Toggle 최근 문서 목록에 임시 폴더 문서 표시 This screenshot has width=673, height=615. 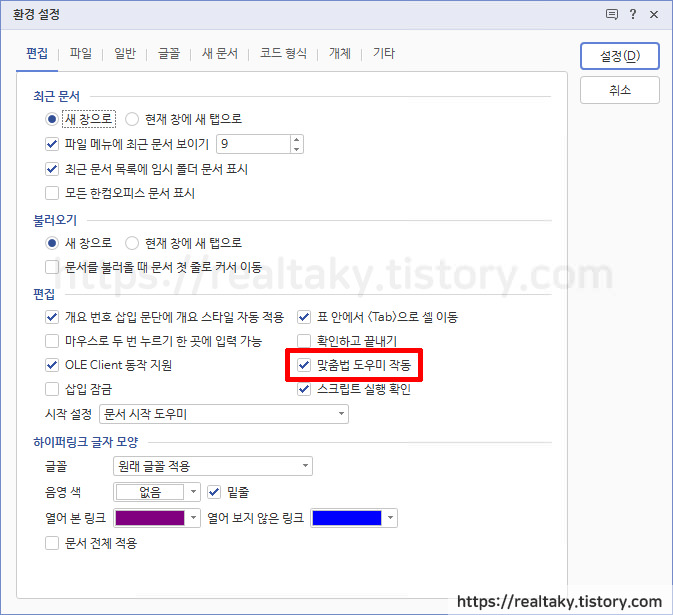(52, 169)
